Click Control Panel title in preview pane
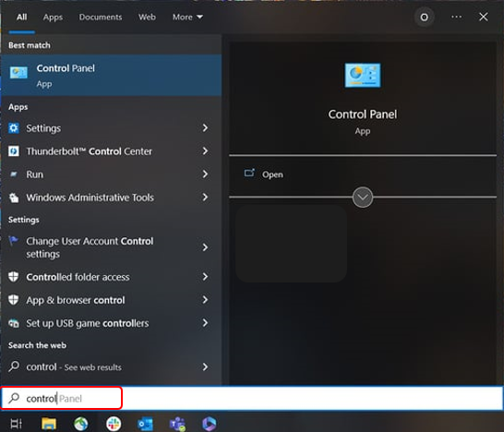 363,114
